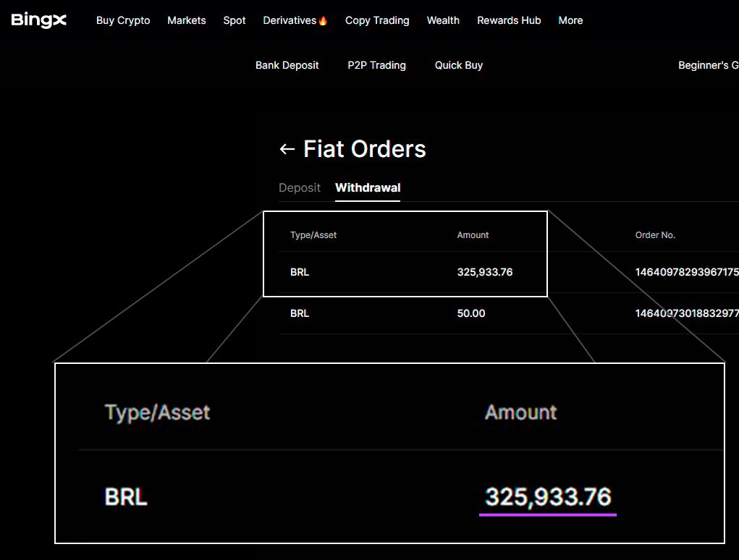Open the Wealth menu
Viewport: 739px width, 560px height.
pyautogui.click(x=443, y=21)
